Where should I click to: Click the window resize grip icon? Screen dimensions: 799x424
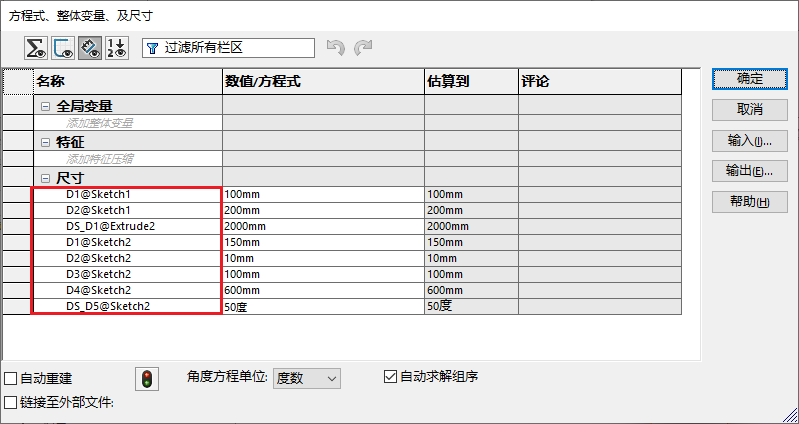click(788, 413)
